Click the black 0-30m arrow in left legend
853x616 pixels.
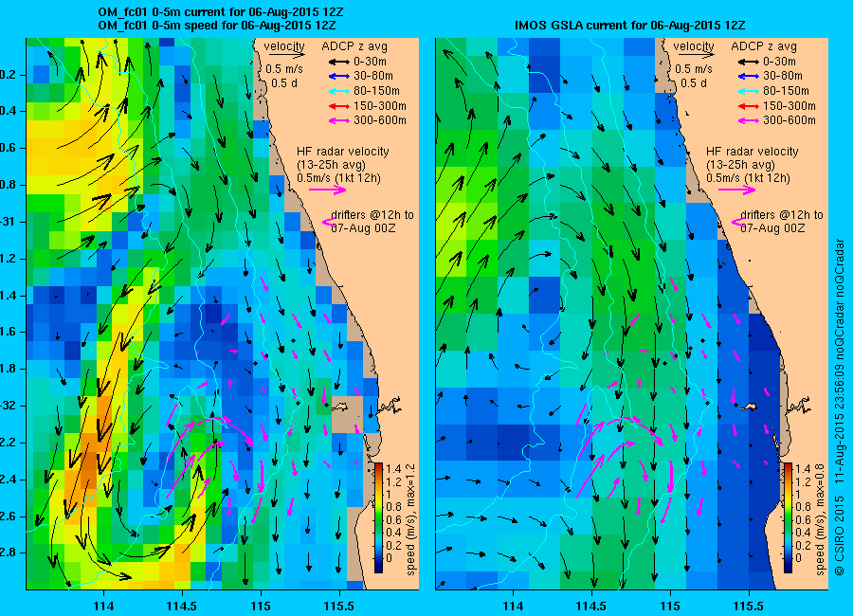[338, 62]
